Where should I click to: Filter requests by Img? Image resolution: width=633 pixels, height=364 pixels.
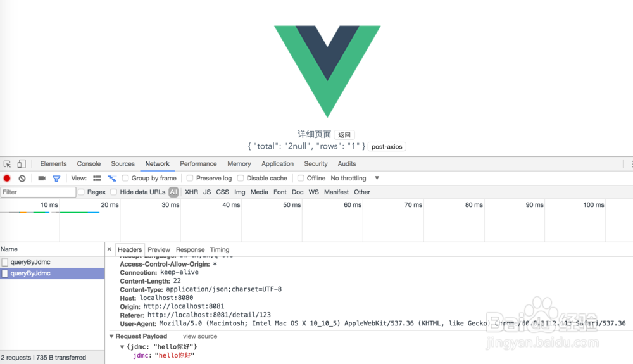pos(240,192)
